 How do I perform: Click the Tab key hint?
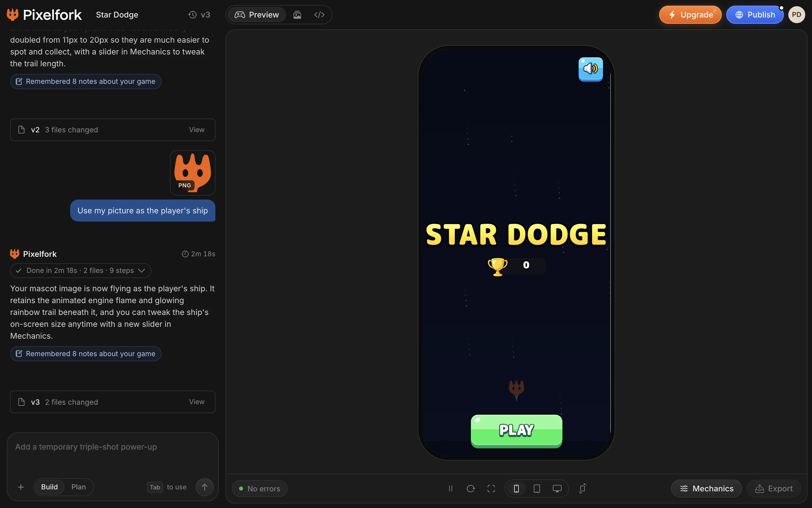[155, 487]
